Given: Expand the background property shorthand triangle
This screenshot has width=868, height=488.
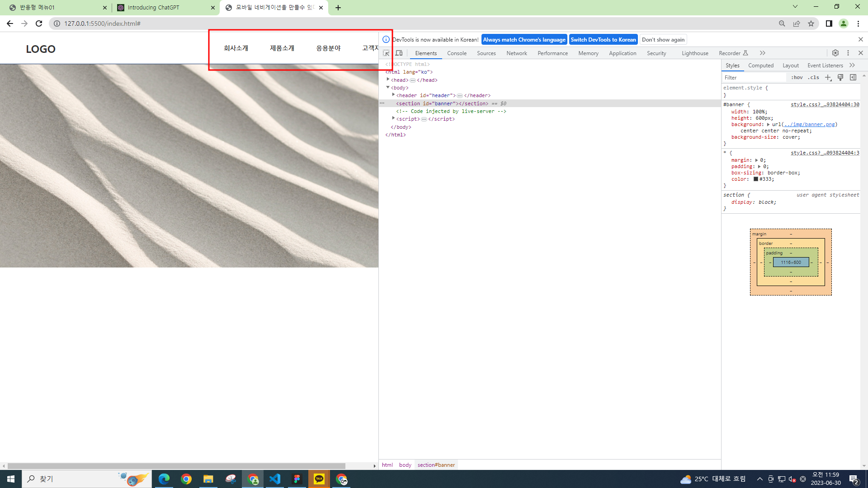Looking at the screenshot, I should (768, 124).
